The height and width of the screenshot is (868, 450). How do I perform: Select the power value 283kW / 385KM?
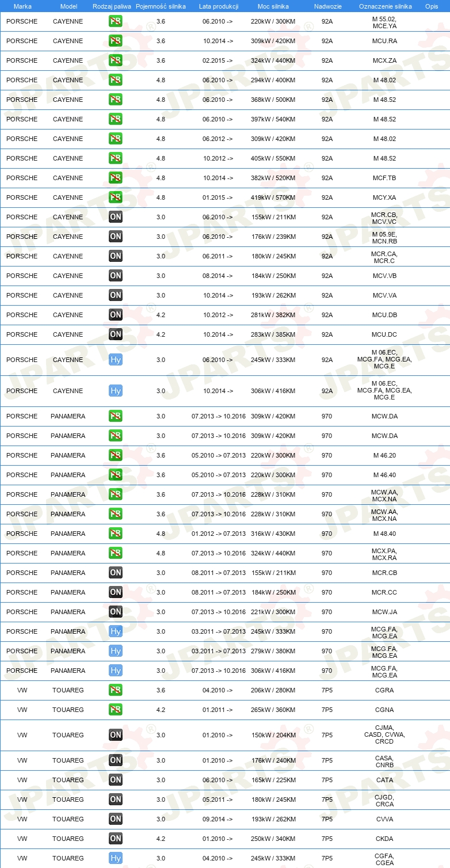click(x=273, y=334)
